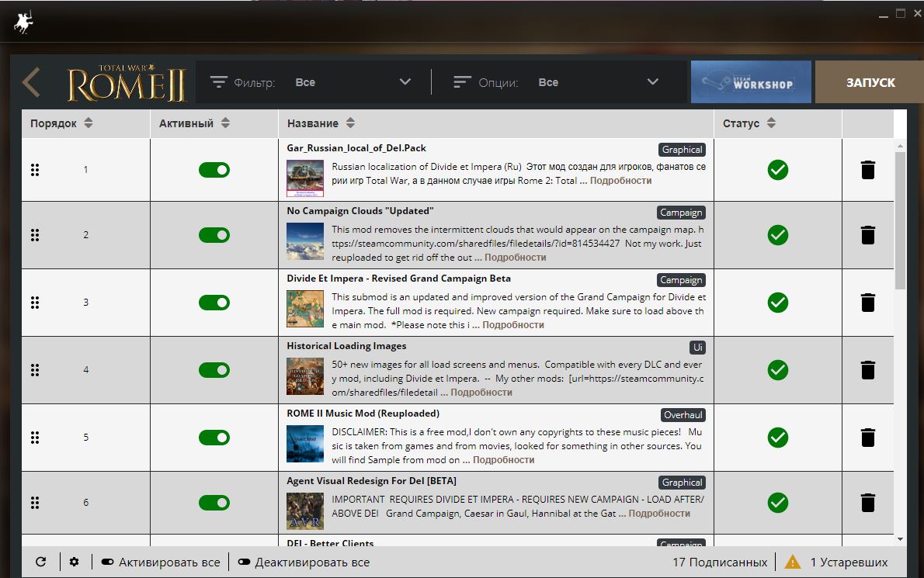The image size is (924, 578).
Task: Toggle the Divide Et Impera Revised Grand Campaign mod
Action: (214, 303)
